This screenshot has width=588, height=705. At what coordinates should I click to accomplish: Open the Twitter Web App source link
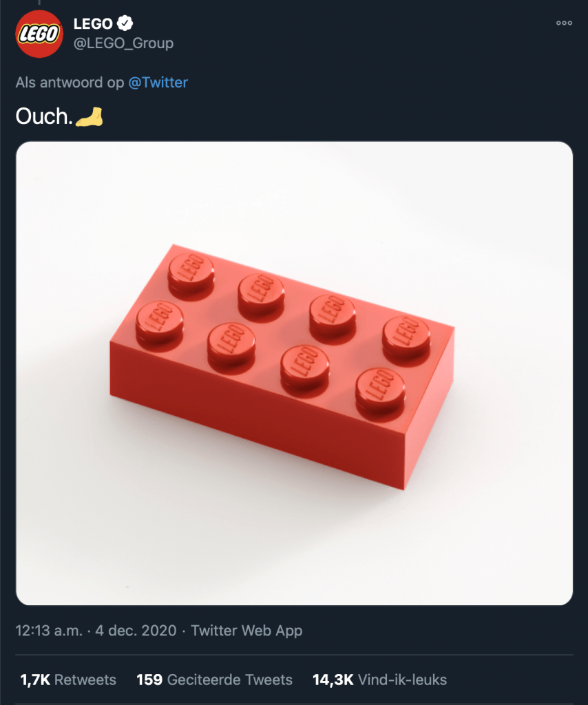pyautogui.click(x=246, y=630)
